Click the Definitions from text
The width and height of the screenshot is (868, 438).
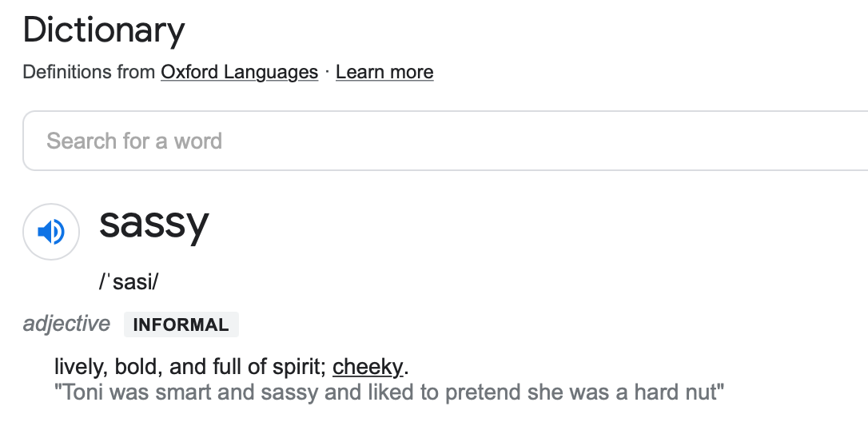click(89, 72)
